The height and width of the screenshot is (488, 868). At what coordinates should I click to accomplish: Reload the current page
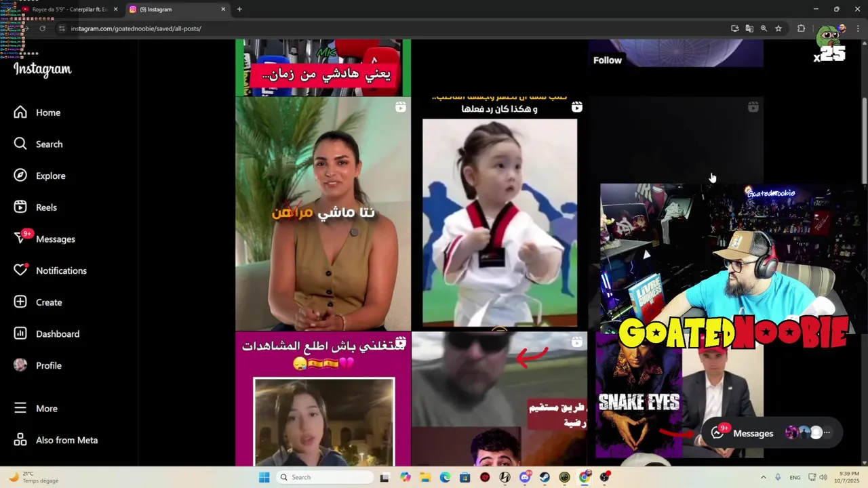click(42, 28)
